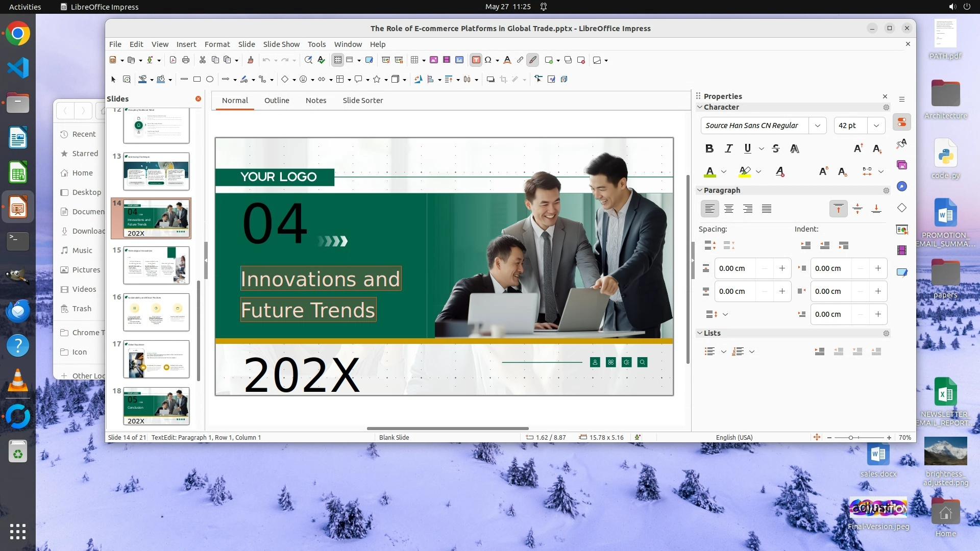Screen dimensions: 980x551
Task: Open the font size dropdown
Action: point(876,126)
